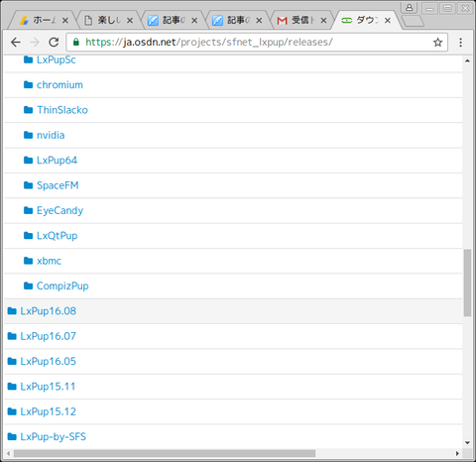Screen dimensions: 476x462
Task: Close the ホーム tab
Action: 65,21
